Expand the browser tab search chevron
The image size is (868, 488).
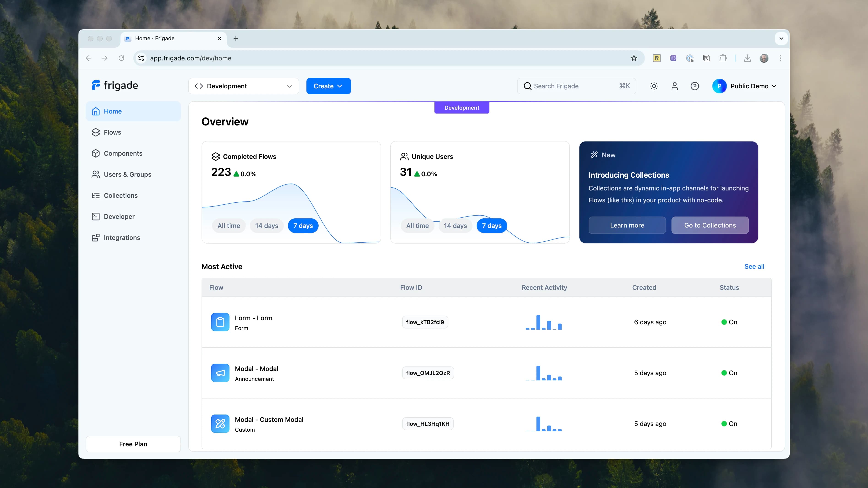point(781,38)
